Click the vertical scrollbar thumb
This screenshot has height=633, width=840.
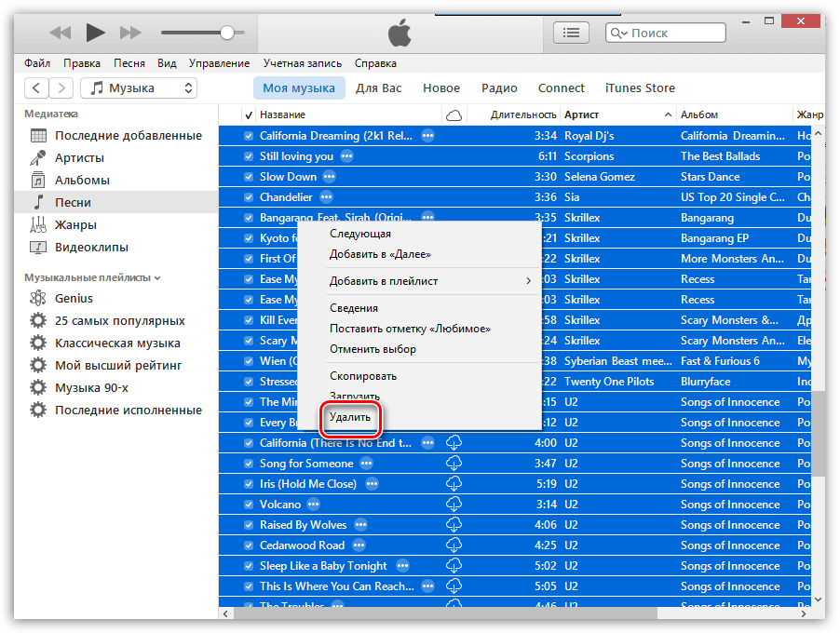[x=818, y=434]
